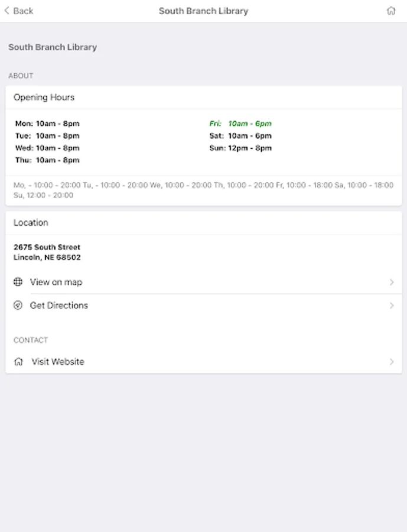Screen dimensions: 407x532
Task: Select the Get Directions text
Action: click(x=59, y=306)
